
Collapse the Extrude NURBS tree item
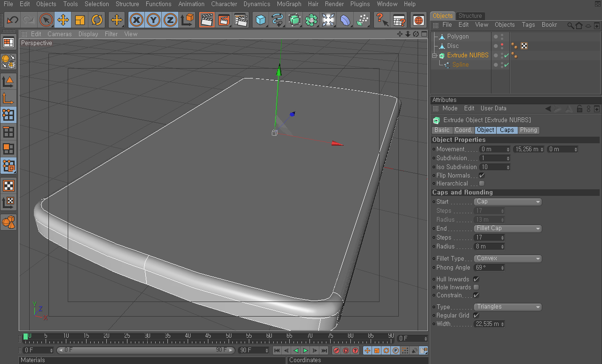click(435, 55)
